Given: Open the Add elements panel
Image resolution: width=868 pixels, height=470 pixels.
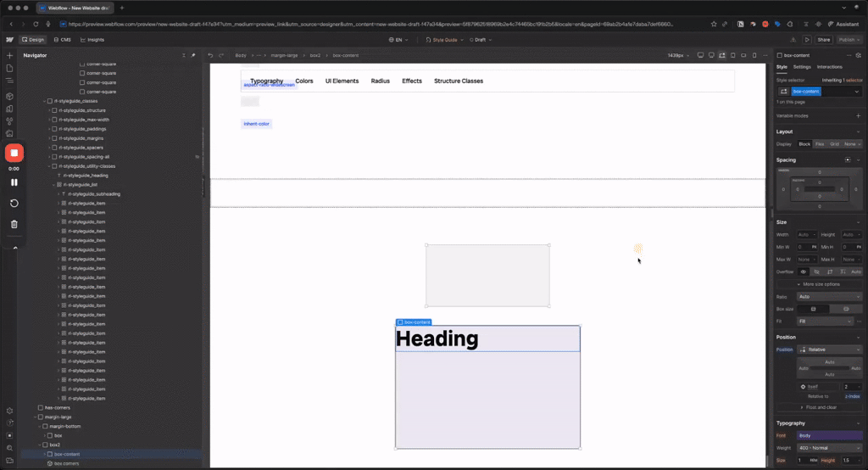Looking at the screenshot, I should pos(9,55).
